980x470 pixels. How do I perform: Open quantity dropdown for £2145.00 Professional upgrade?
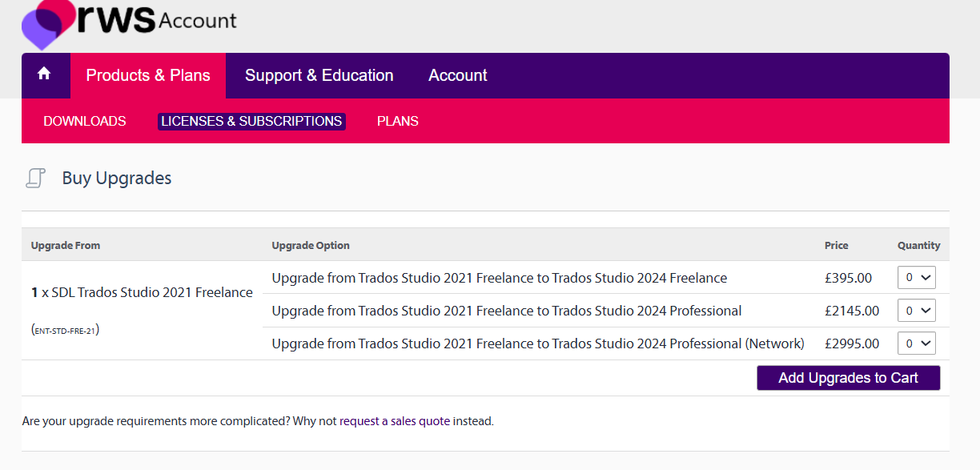click(x=916, y=311)
